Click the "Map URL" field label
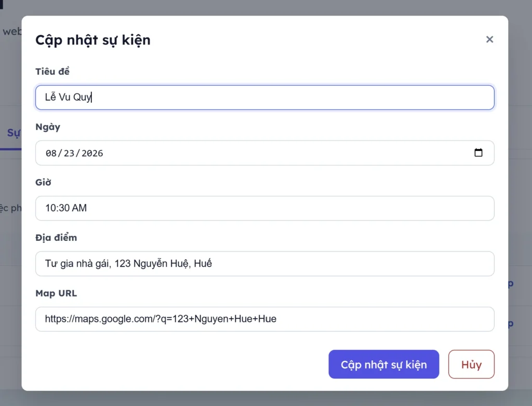The width and height of the screenshot is (532, 406). pyautogui.click(x=56, y=293)
